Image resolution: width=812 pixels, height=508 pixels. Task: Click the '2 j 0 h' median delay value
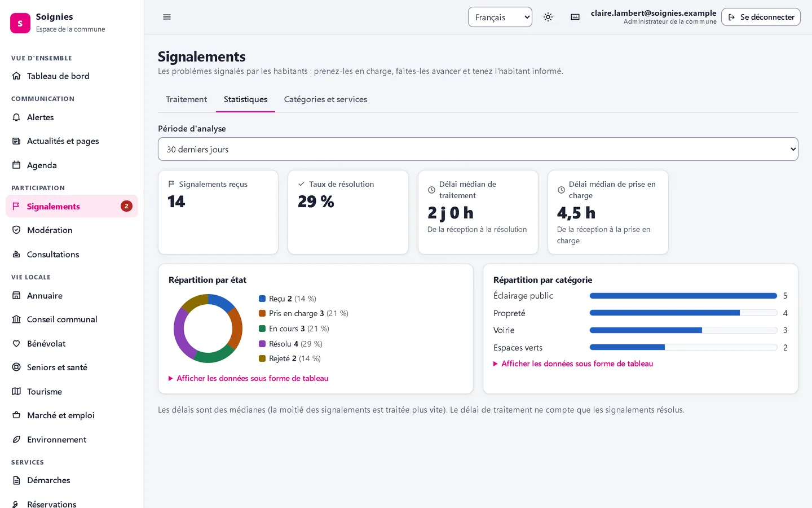(x=451, y=213)
